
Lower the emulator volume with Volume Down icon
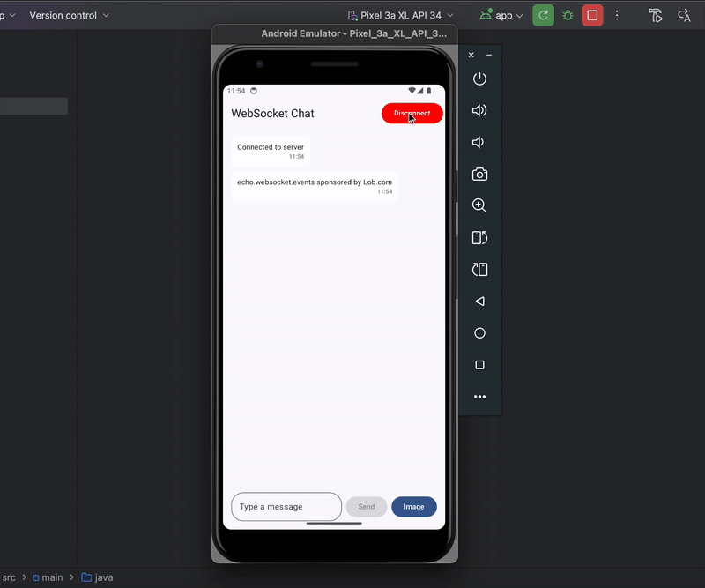click(x=479, y=143)
